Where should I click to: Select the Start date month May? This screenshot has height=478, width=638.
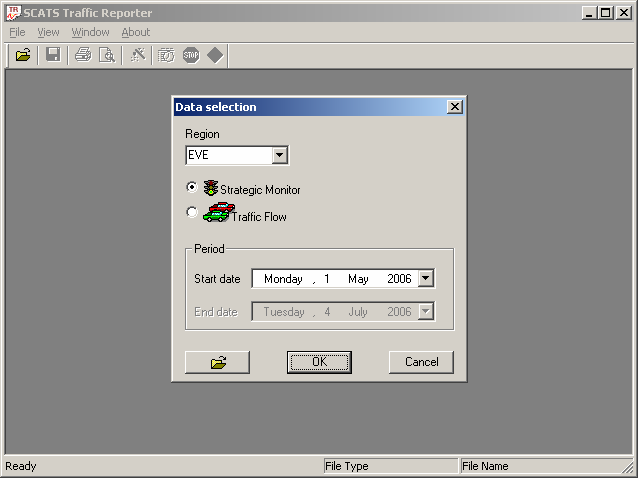click(x=358, y=279)
